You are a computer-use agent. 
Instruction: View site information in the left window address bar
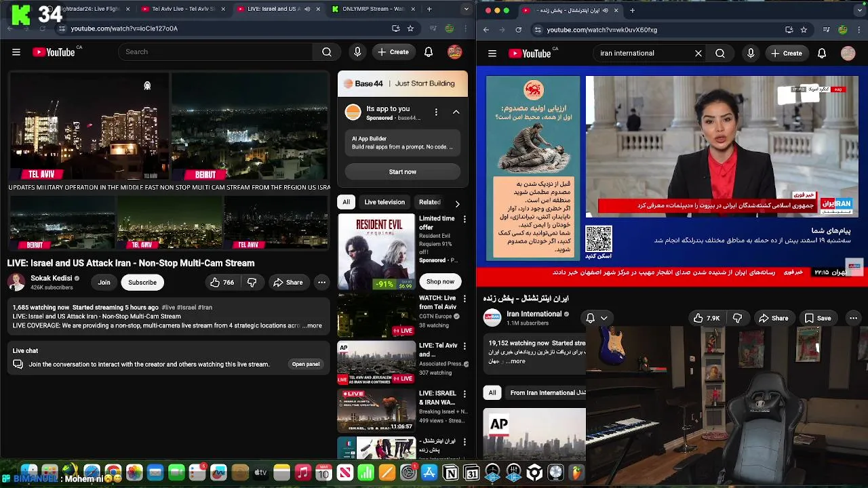click(62, 28)
